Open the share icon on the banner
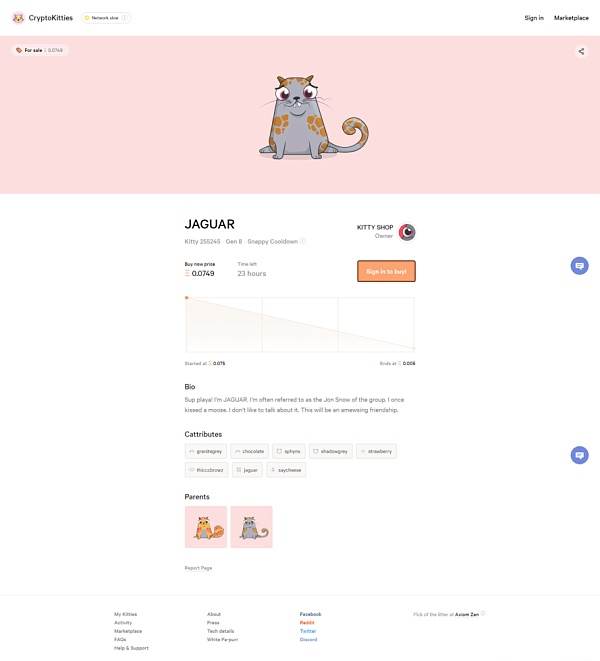This screenshot has width=600, height=661. click(581, 51)
